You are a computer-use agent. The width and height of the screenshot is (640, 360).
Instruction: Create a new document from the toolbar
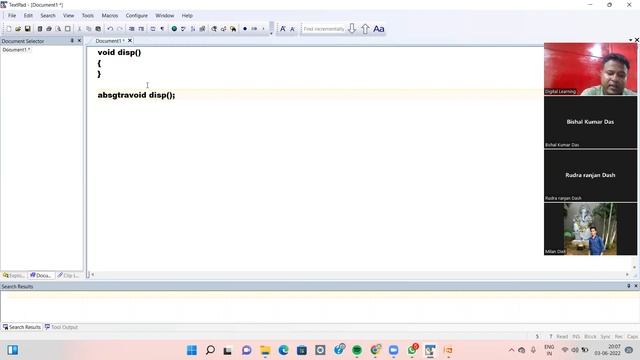click(x=9, y=29)
